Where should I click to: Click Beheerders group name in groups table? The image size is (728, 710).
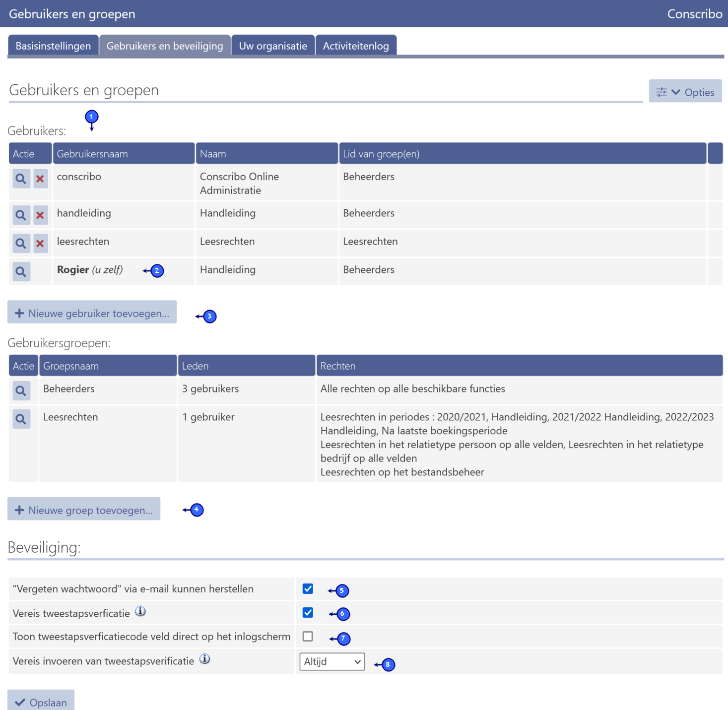[69, 388]
